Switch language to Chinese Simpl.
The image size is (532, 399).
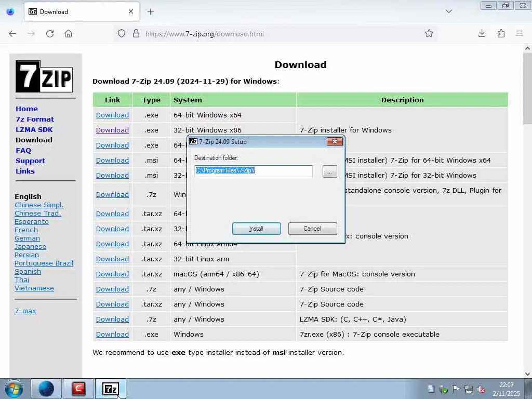[39, 205]
